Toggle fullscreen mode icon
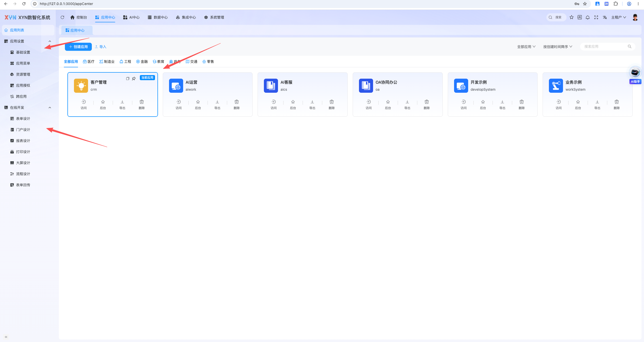This screenshot has width=644, height=342. [x=596, y=17]
